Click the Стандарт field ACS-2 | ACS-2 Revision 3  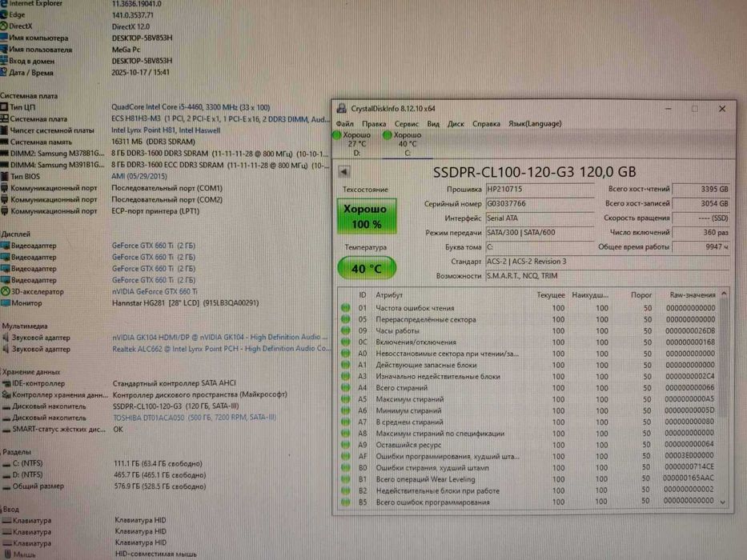[608, 262]
